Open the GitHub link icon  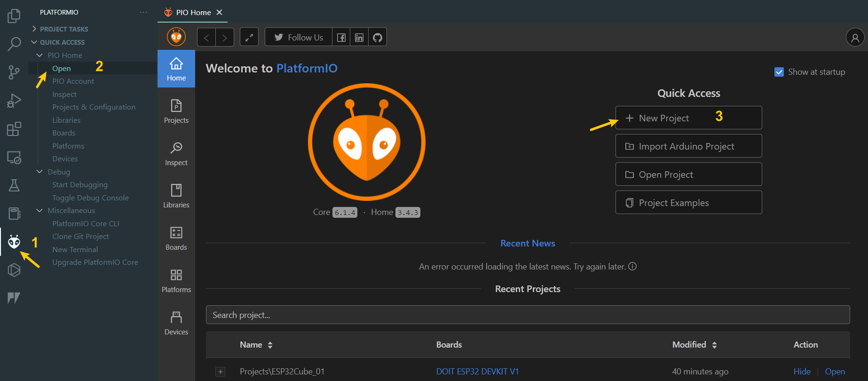tap(378, 37)
